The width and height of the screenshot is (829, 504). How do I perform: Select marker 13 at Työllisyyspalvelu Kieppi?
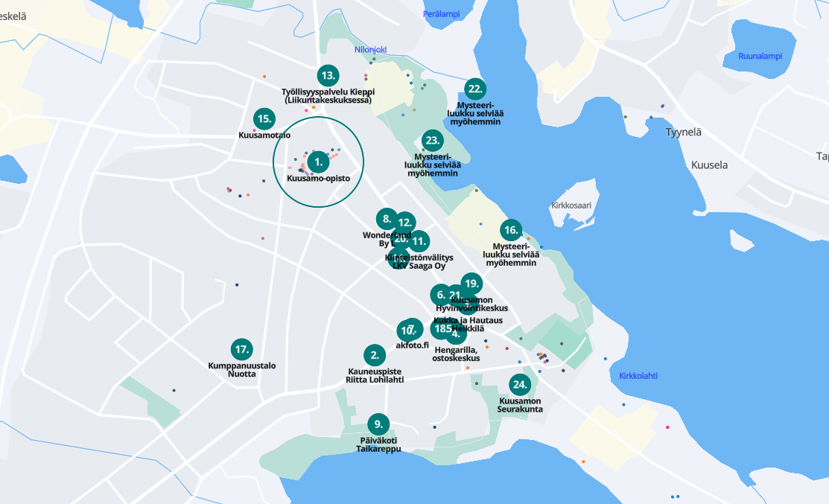pos(328,75)
